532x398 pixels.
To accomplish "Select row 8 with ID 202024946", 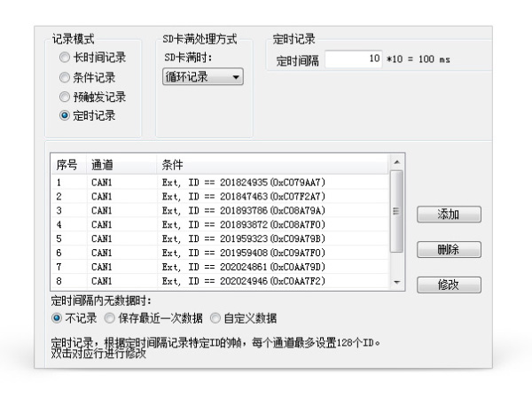I will click(x=222, y=280).
